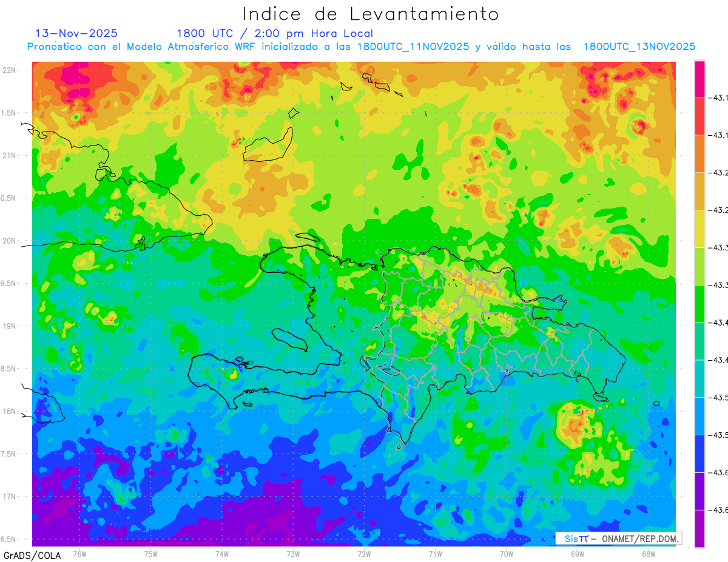Click the turquoise cyan swatch in the legend
728x562 pixels.
click(699, 378)
